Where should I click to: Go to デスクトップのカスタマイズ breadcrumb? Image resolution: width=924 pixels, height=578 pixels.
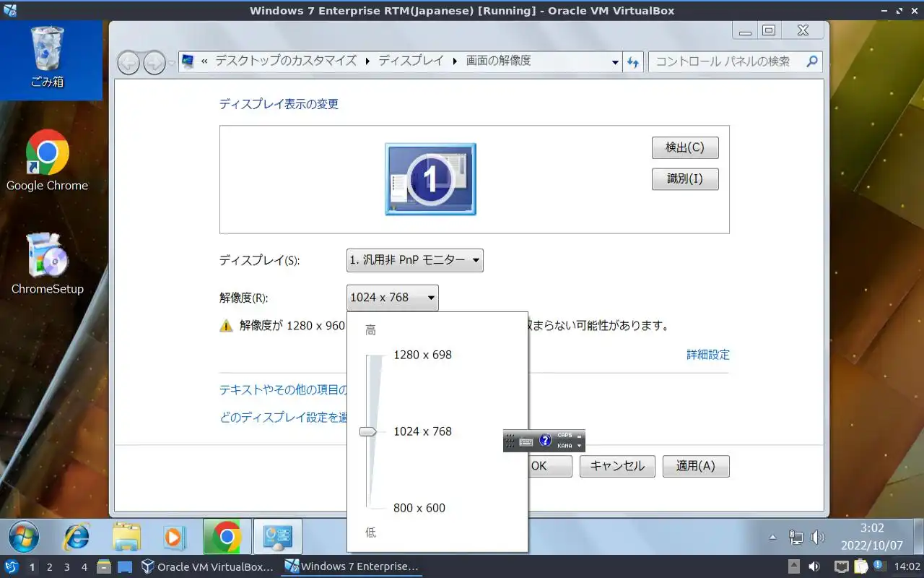tap(286, 61)
